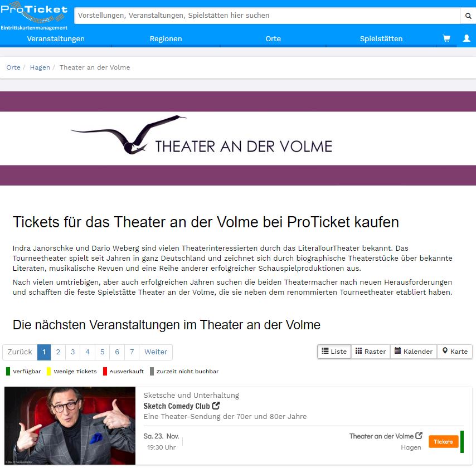The image size is (476, 468).
Task: Open the Sketch Comedy Club event photo
Action: (70, 426)
